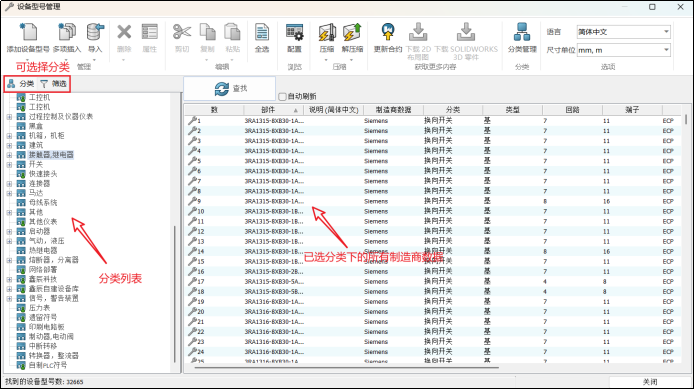Screen dimensions: 695x390
Task: Select part 3RA1315-8XB30-5A in row 17
Action: coord(274,281)
